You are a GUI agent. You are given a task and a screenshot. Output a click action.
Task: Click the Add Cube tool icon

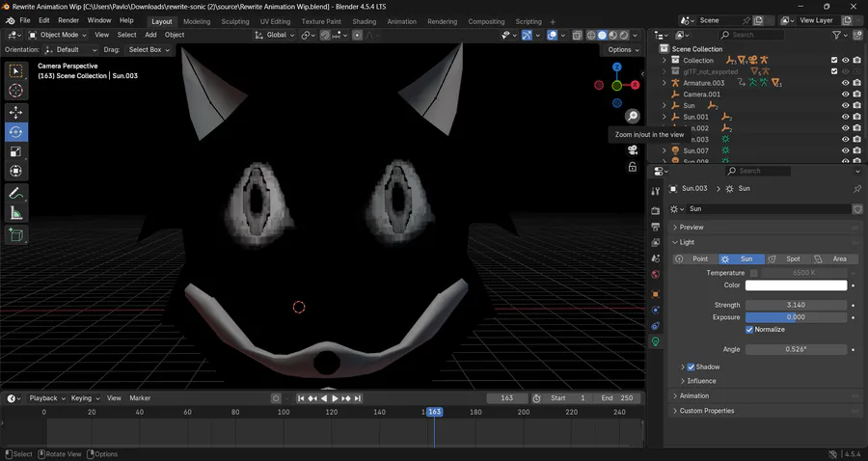pyautogui.click(x=16, y=234)
